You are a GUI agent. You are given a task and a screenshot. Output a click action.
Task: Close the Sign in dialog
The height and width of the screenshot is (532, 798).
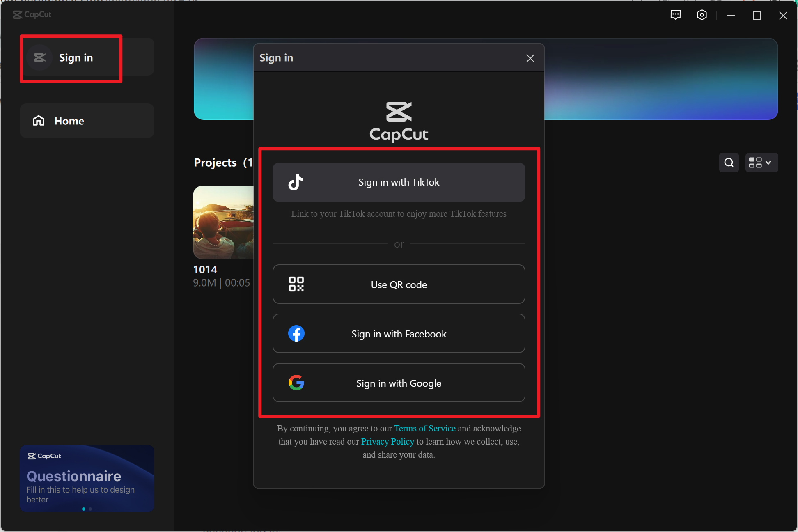click(530, 58)
